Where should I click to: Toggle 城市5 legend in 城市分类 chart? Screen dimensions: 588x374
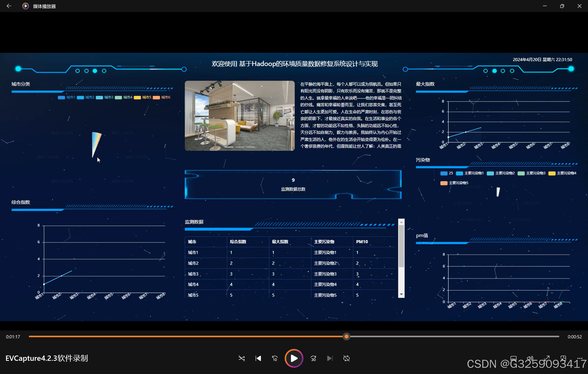143,98
